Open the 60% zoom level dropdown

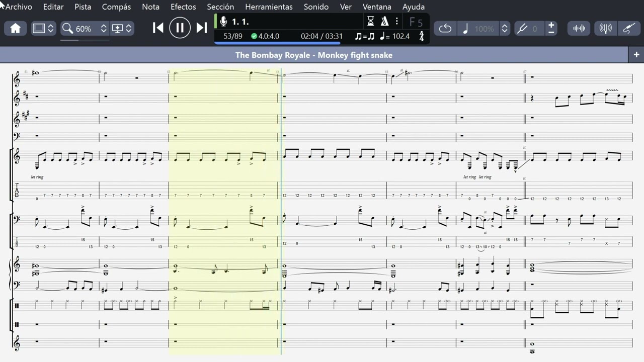click(104, 29)
